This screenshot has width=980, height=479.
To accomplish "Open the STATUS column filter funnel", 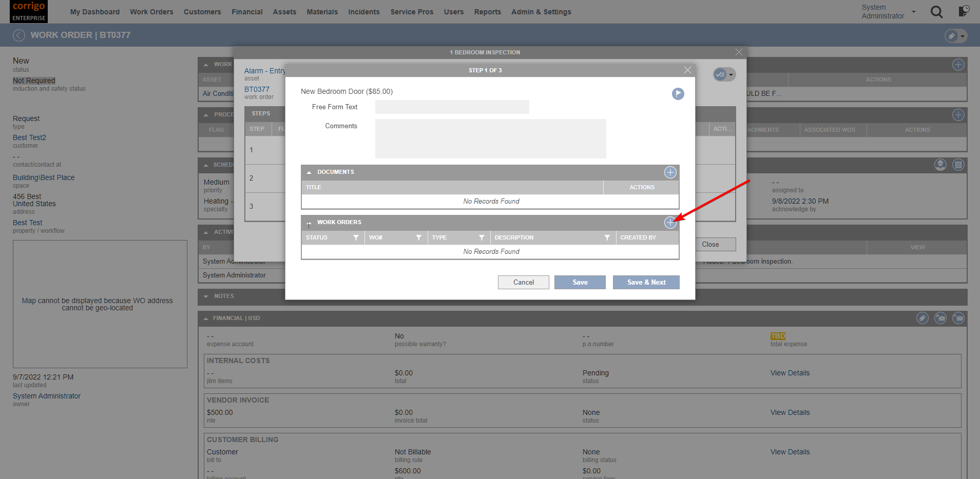I will 356,237.
